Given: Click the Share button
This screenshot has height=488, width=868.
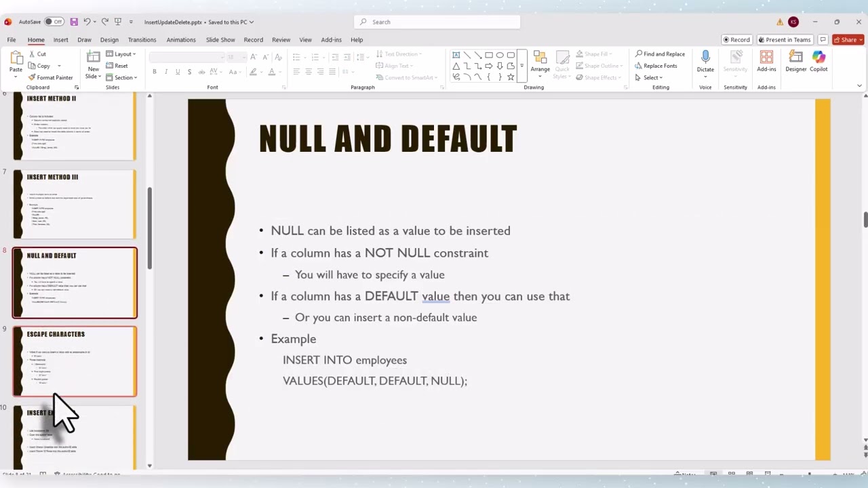Looking at the screenshot, I should 848,39.
